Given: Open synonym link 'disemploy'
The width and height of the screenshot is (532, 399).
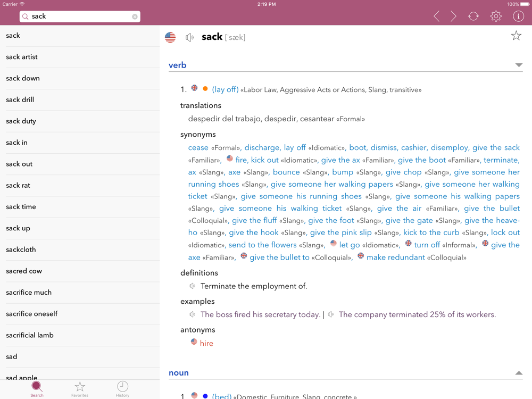Looking at the screenshot, I should [x=449, y=147].
